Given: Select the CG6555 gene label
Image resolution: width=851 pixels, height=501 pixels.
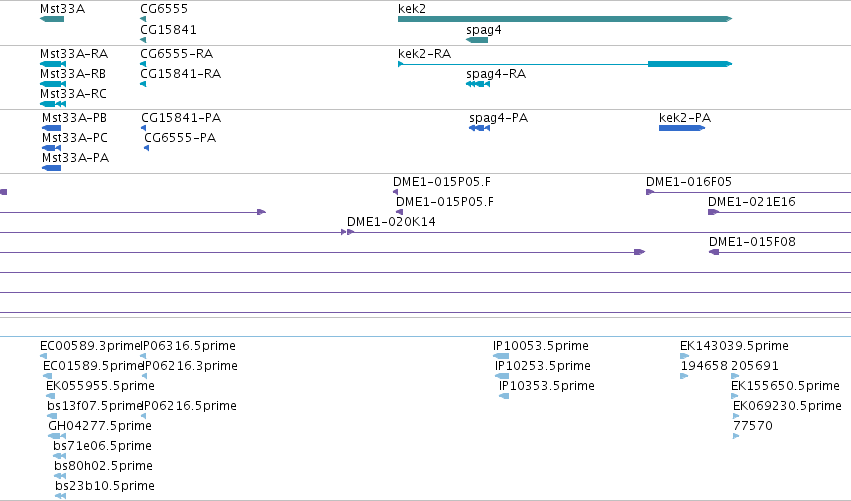Looking at the screenshot, I should pos(164,9).
